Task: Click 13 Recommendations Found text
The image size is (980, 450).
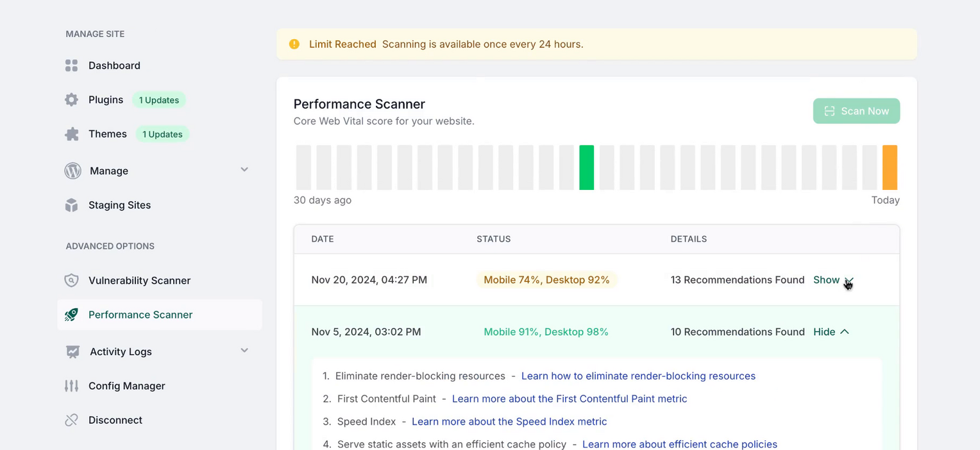Action: click(738, 280)
